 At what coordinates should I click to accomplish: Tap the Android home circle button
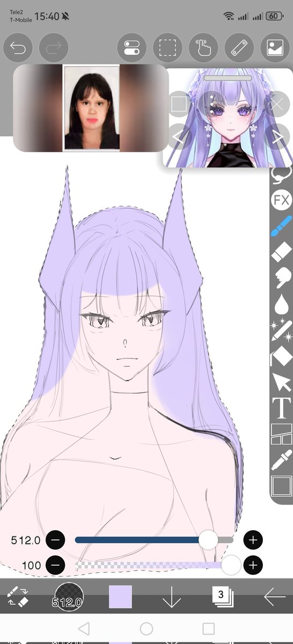click(146, 628)
